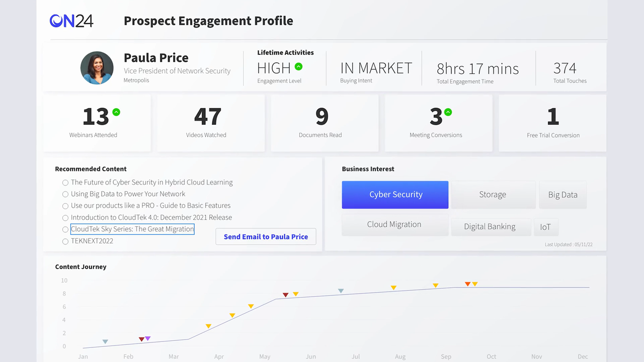Click the blue-gray marker in January
This screenshot has width=644, height=362.
(105, 342)
